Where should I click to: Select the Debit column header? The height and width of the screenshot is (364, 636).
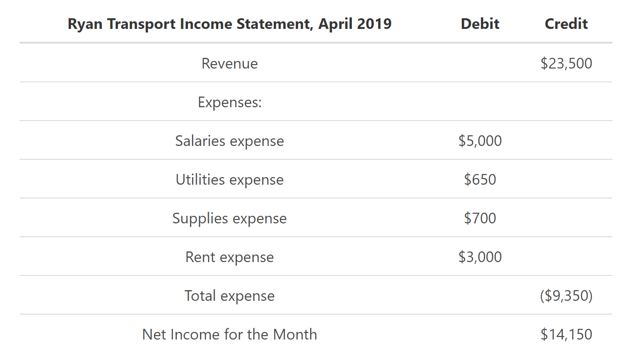480,24
